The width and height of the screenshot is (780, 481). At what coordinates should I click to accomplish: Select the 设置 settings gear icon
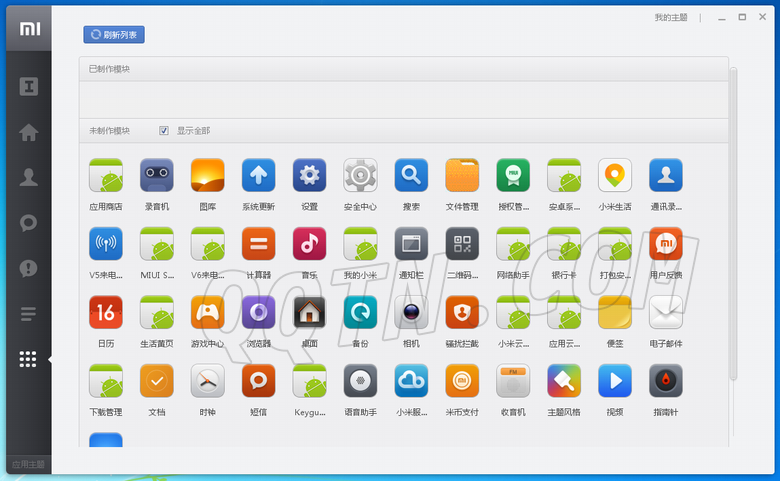click(309, 175)
